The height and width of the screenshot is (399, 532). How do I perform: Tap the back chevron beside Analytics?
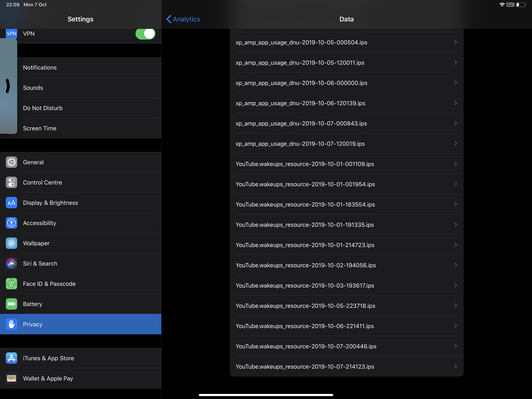pyautogui.click(x=169, y=19)
